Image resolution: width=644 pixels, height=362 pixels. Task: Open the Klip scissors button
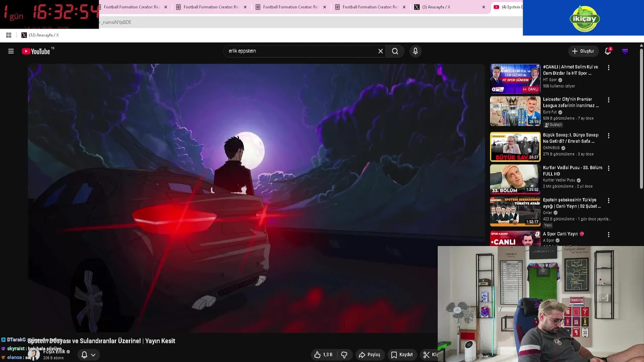click(430, 354)
